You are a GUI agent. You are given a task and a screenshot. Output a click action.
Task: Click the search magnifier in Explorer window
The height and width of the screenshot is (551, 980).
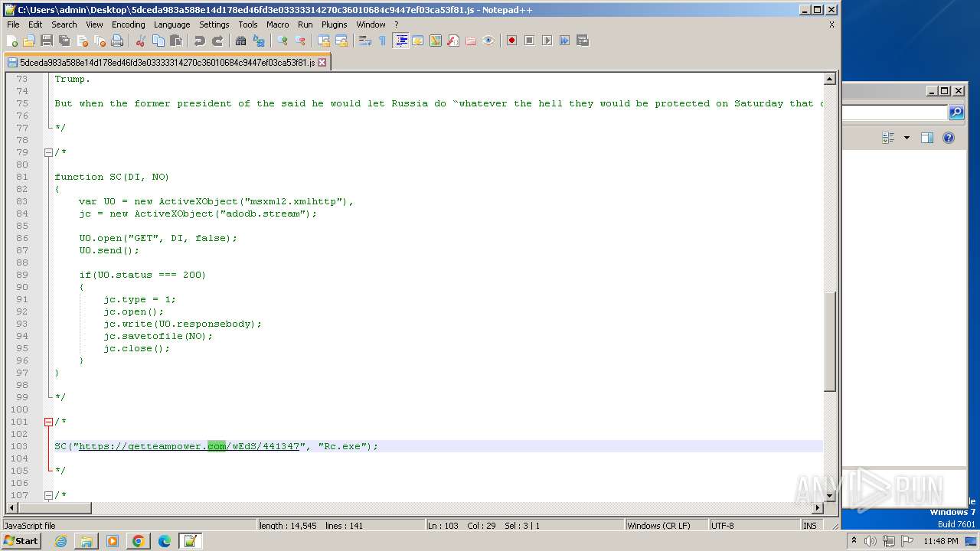(956, 112)
